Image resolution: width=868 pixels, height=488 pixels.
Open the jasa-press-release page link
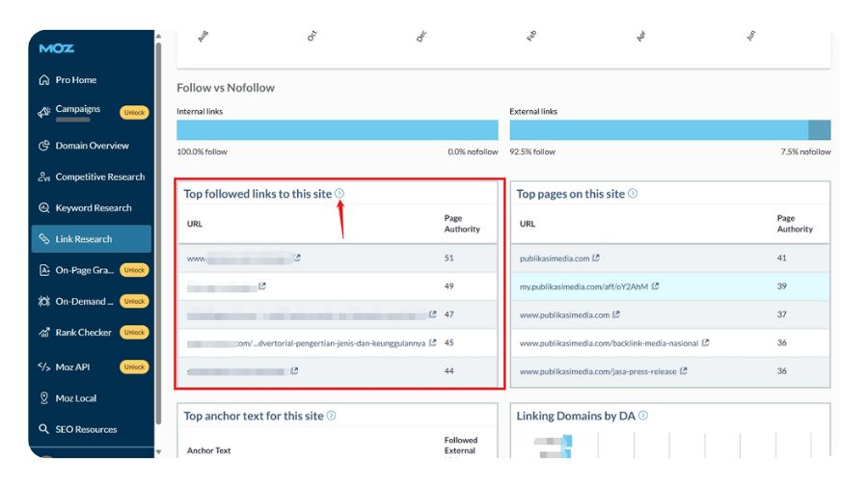tap(598, 371)
